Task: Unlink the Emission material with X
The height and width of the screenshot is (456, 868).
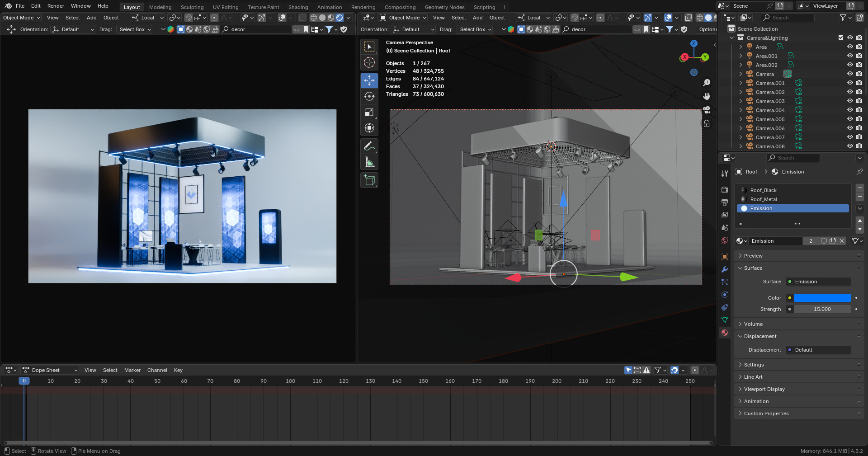Action: pyautogui.click(x=842, y=241)
